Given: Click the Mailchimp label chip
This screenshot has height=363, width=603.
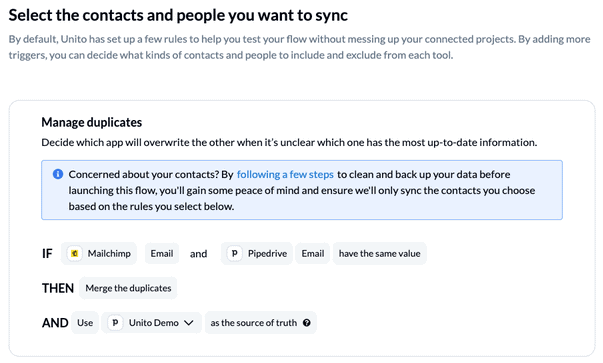Looking at the screenshot, I should point(99,254).
